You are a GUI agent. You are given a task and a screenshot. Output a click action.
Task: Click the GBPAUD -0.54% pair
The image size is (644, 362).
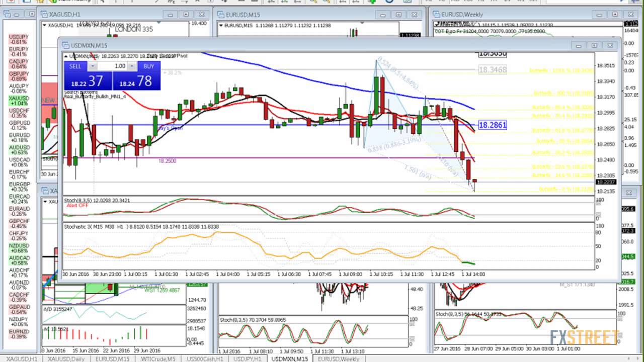(x=19, y=309)
